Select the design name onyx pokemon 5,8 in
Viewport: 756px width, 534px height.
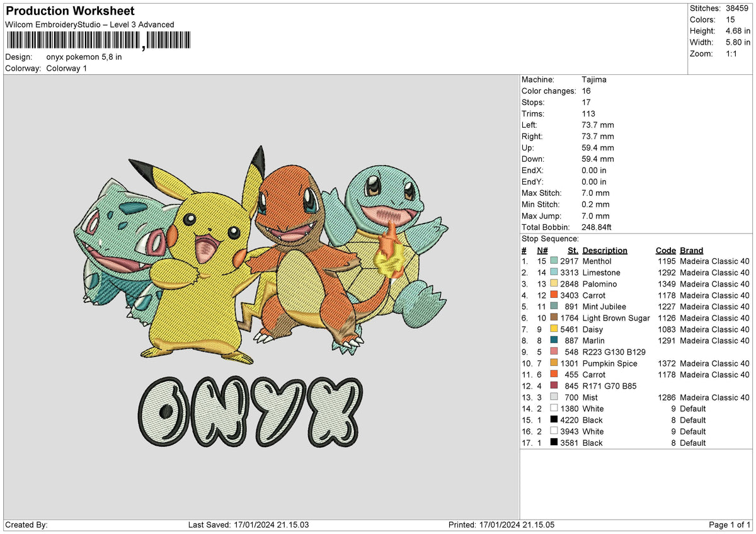(84, 57)
